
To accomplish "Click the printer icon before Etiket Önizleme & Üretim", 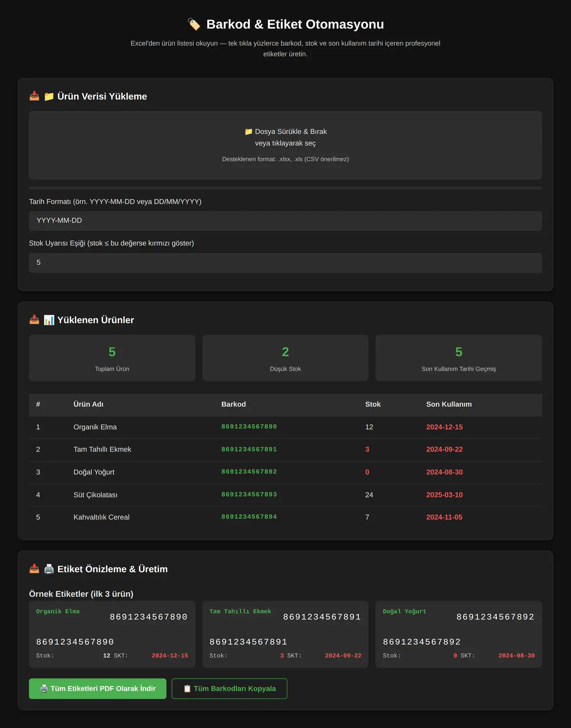I will tap(49, 569).
